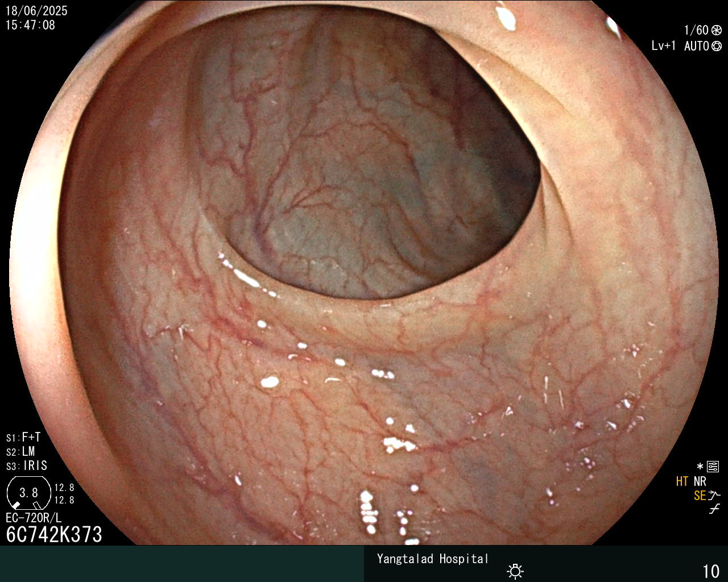Toggle the NR noise reduction indicator
The image size is (728, 582).
pyautogui.click(x=700, y=481)
